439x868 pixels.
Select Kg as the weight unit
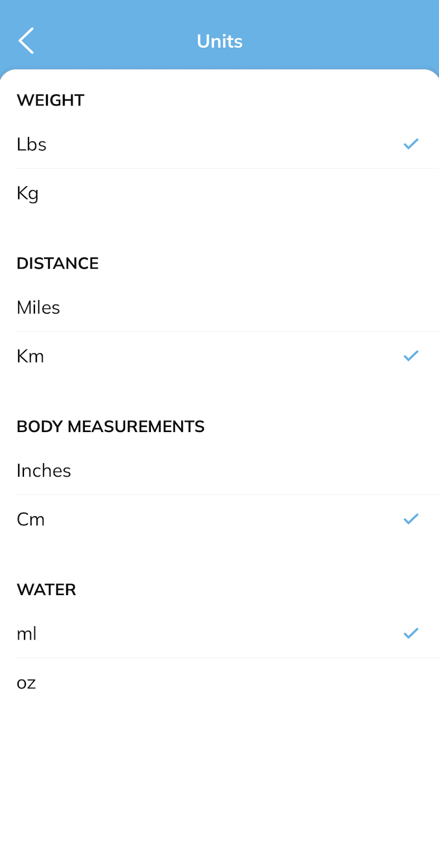tap(28, 193)
